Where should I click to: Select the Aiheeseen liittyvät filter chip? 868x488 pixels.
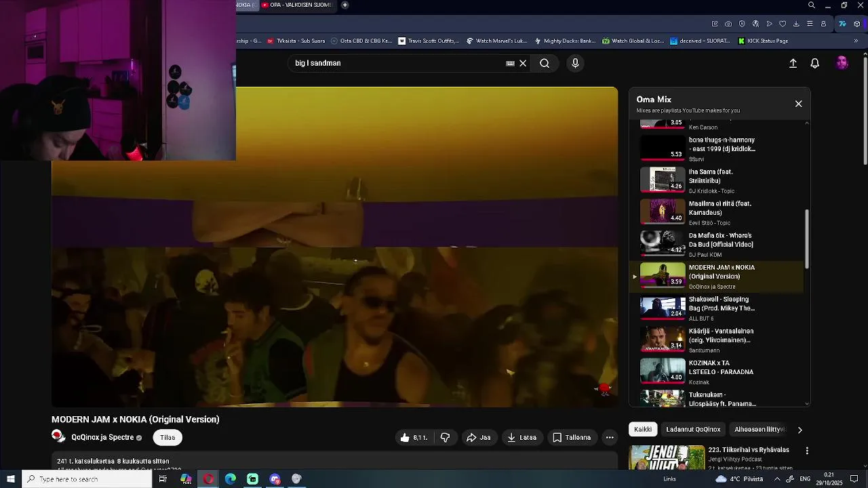(x=759, y=429)
